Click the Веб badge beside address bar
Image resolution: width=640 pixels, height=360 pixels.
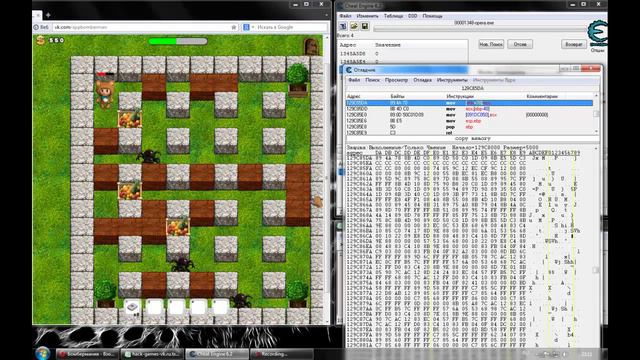pos(42,27)
